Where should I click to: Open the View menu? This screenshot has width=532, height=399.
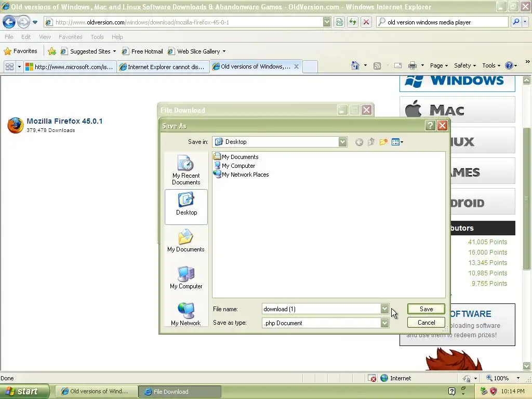coord(45,37)
